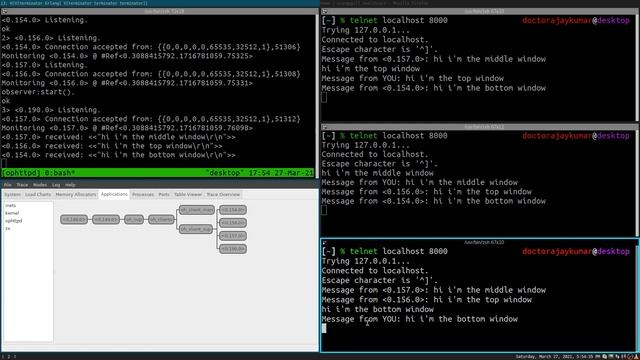Click the <0.157.0> process node
This screenshot has height=360, width=640.
point(233,236)
